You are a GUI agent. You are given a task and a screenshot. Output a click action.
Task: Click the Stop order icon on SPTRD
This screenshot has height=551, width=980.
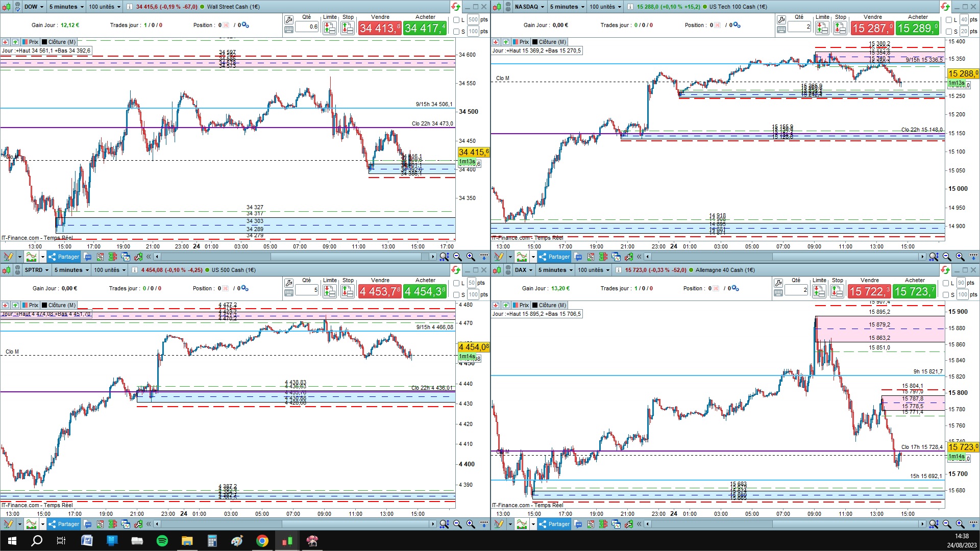(348, 291)
